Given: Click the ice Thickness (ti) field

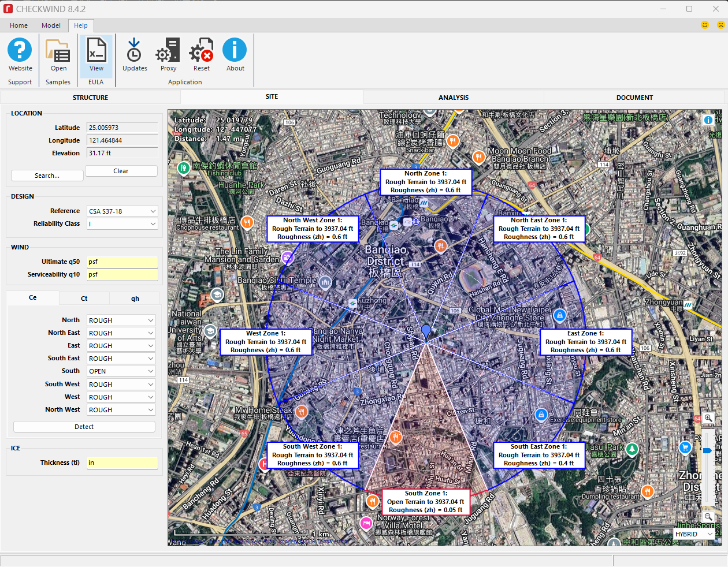Looking at the screenshot, I should [x=122, y=463].
